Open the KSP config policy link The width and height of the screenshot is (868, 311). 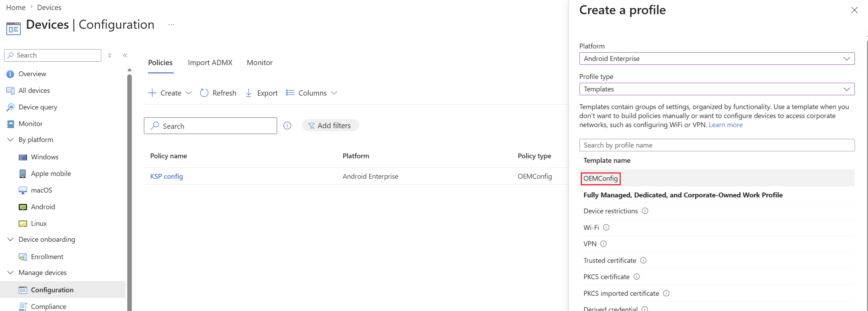pos(166,176)
